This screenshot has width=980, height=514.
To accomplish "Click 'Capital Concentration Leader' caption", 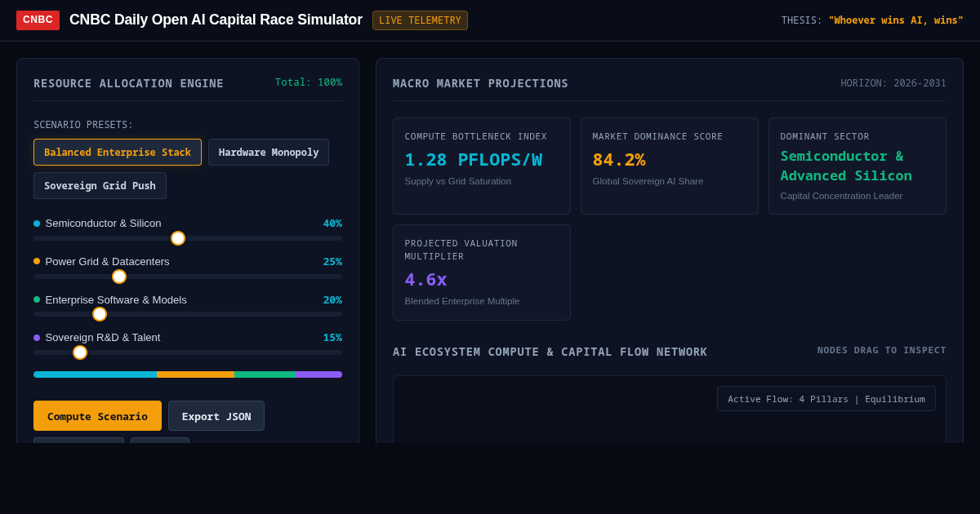I will 841,196.
